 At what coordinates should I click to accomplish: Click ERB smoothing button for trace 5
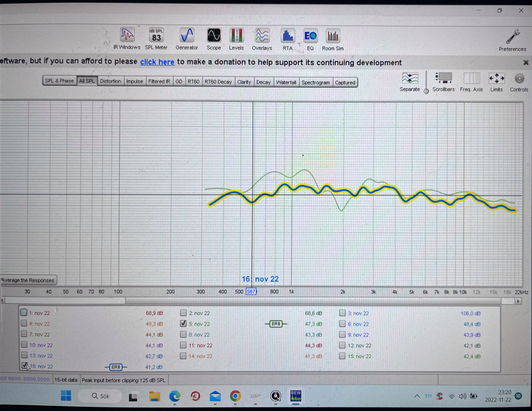276,324
